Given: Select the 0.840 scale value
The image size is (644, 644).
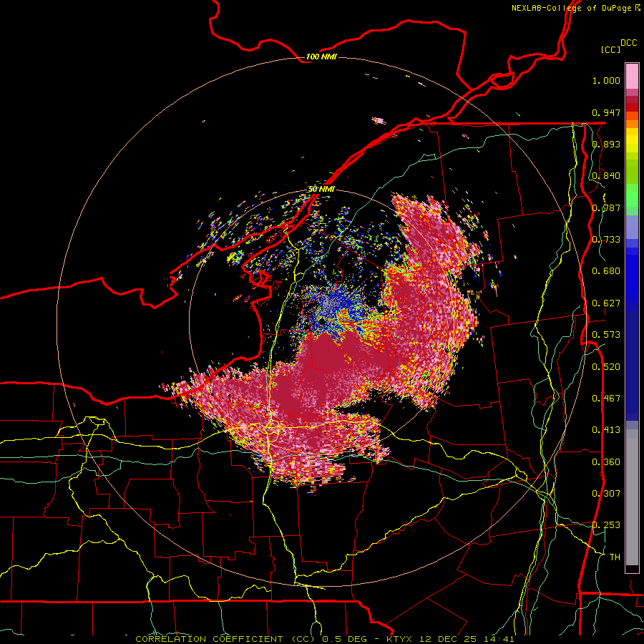Looking at the screenshot, I should (606, 176).
